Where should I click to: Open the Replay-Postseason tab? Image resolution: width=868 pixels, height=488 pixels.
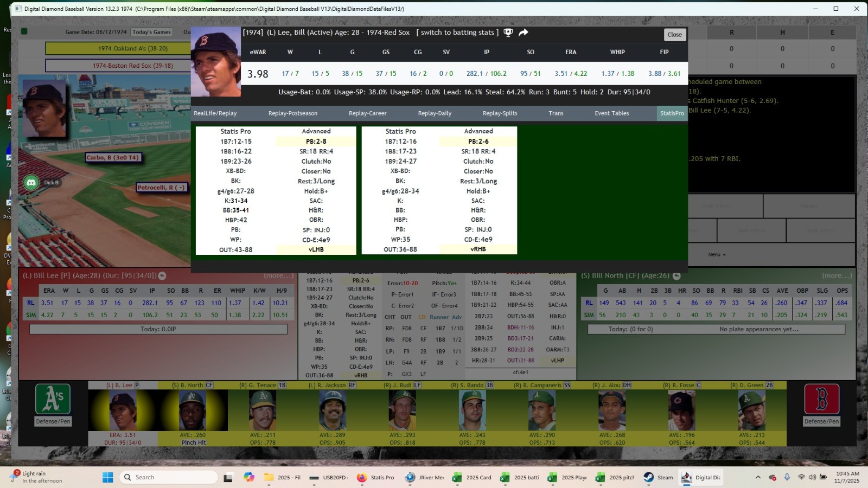click(x=293, y=113)
